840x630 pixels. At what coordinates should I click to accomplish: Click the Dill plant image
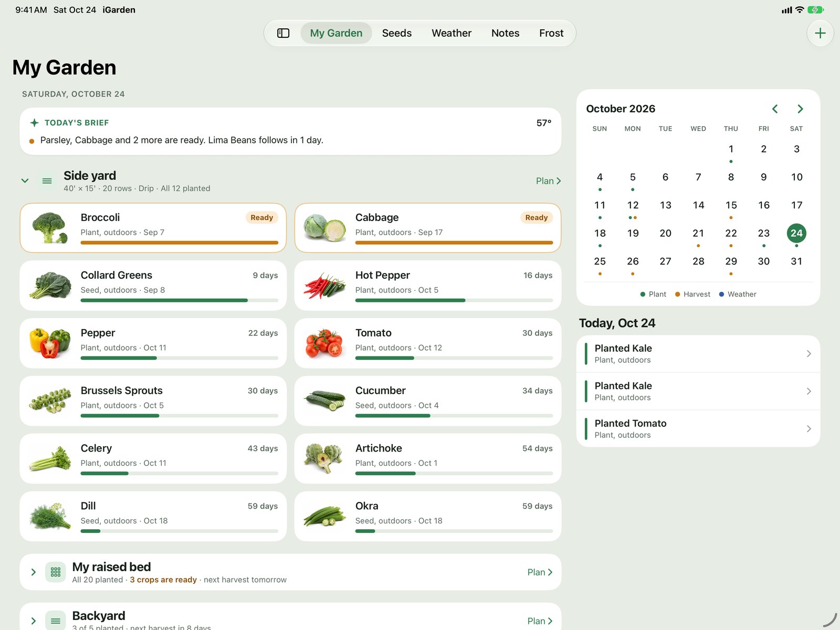(x=50, y=517)
